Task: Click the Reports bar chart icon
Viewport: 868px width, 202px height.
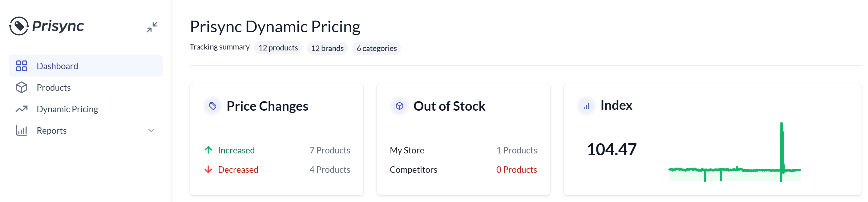Action: point(22,131)
